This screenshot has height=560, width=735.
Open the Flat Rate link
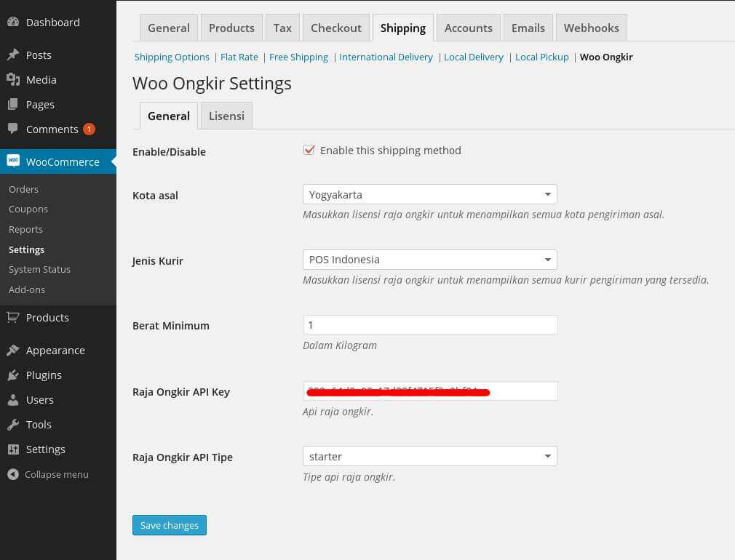point(239,57)
